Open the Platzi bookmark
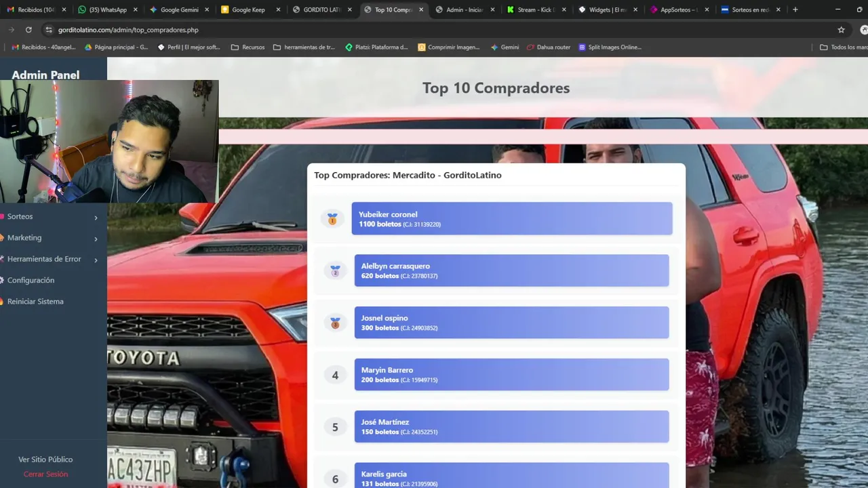868x488 pixels. coord(377,47)
